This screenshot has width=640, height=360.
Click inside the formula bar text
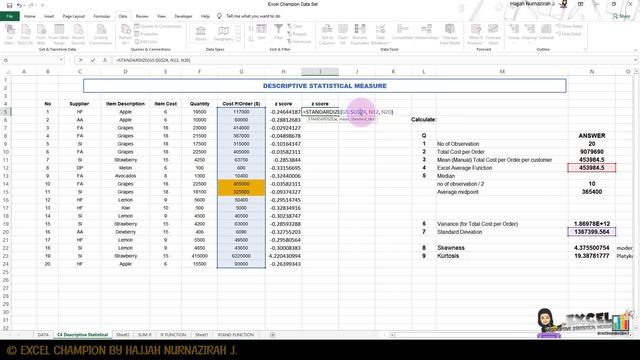[x=153, y=60]
